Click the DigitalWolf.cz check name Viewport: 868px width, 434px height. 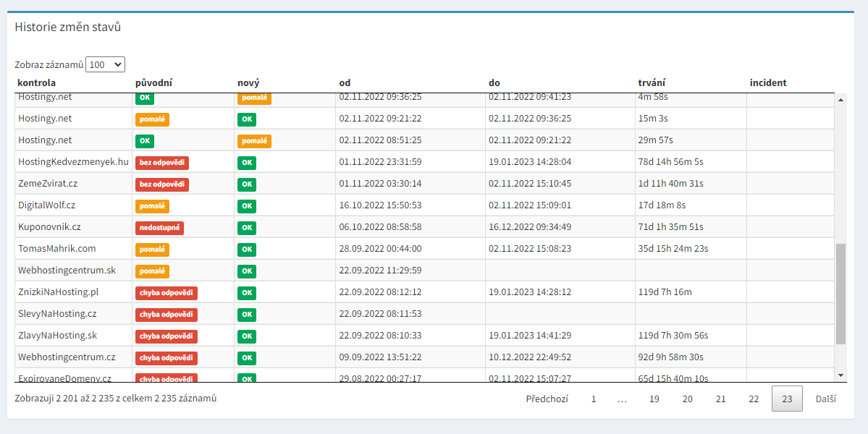click(x=46, y=205)
